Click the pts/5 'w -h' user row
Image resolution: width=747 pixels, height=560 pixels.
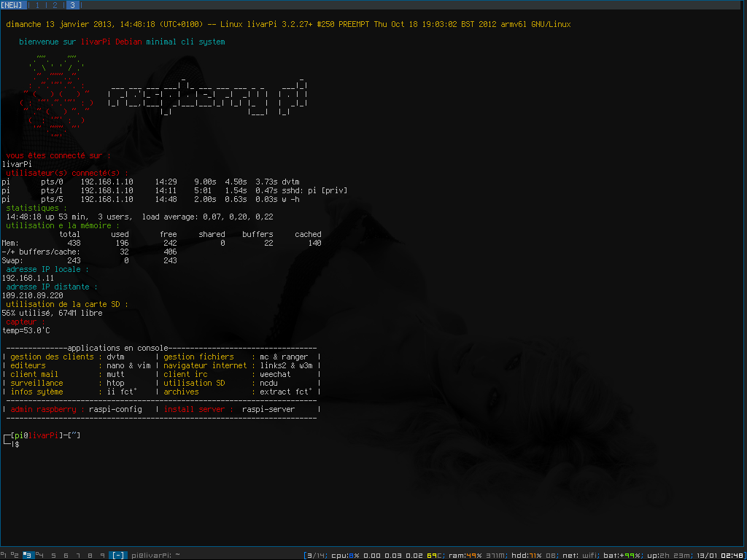click(x=150, y=199)
